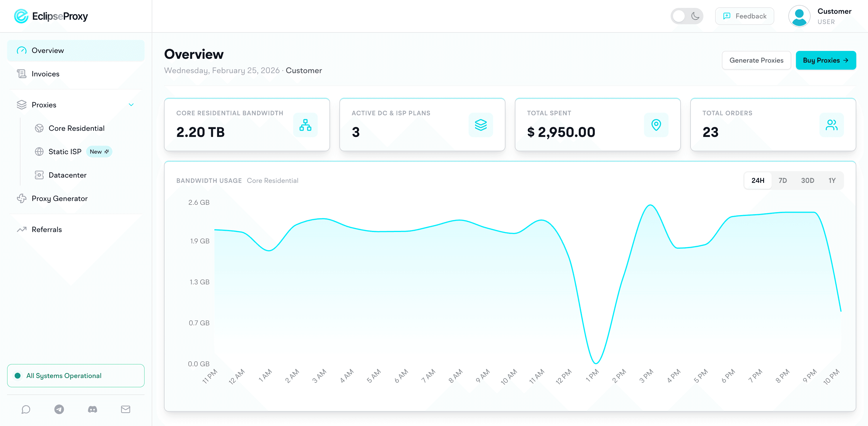Click the All Systems Operational status

(x=76, y=375)
